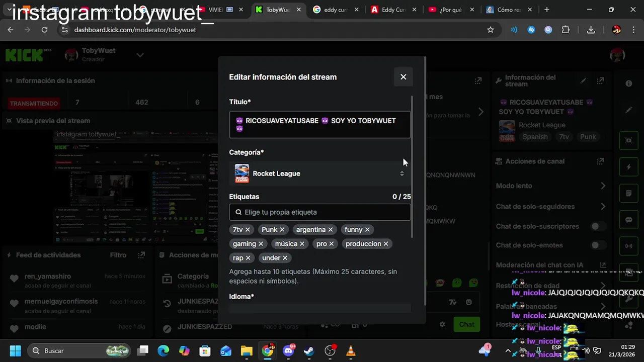Open the lightning bolt quick actions icon
The width and height of the screenshot is (644, 362).
629,167
